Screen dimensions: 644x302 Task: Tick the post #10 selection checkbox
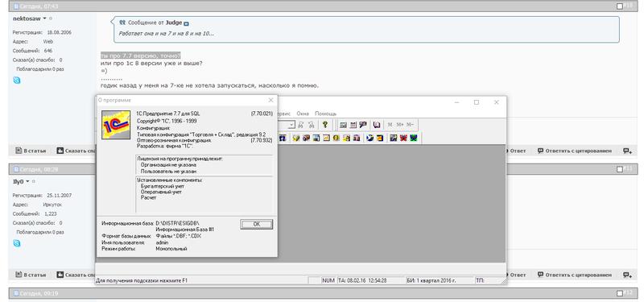620,6
